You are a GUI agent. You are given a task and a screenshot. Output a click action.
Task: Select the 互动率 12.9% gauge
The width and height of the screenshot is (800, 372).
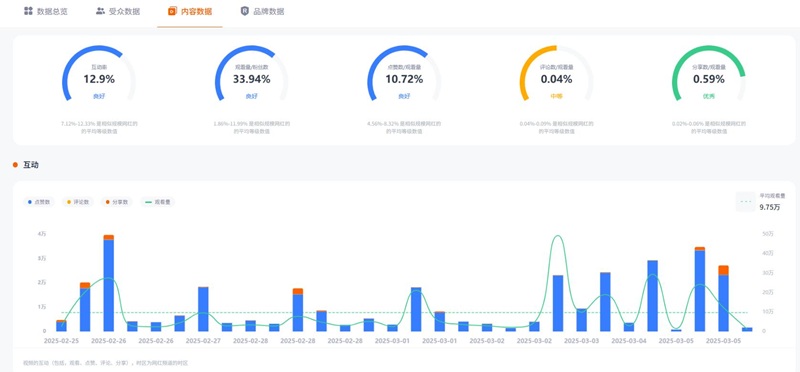point(99,74)
